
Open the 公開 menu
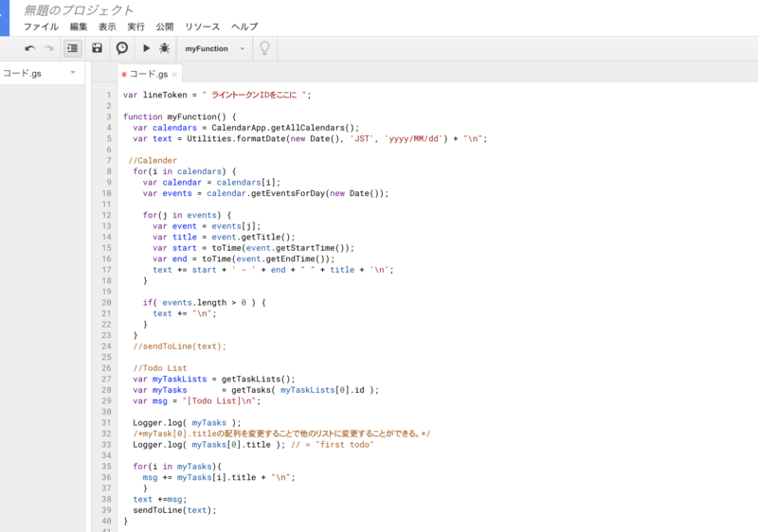164,27
